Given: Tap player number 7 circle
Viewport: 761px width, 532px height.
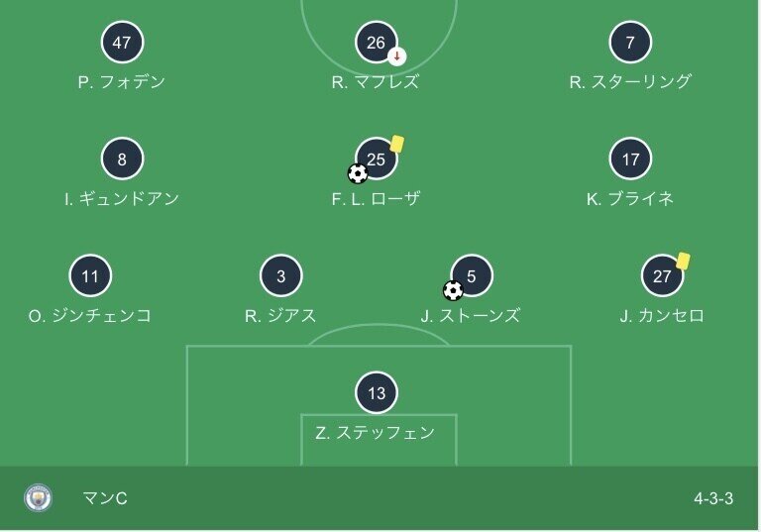Looking at the screenshot, I should coord(631,43).
